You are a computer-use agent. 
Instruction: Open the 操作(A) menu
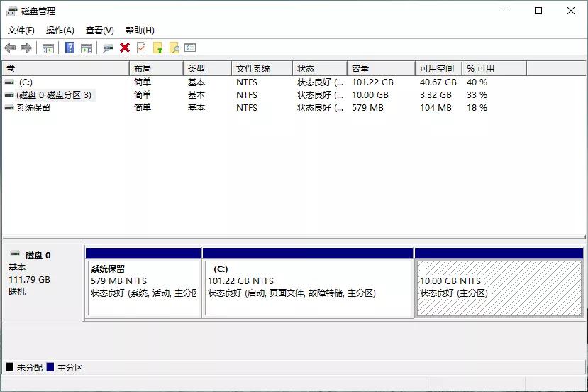tap(60, 31)
